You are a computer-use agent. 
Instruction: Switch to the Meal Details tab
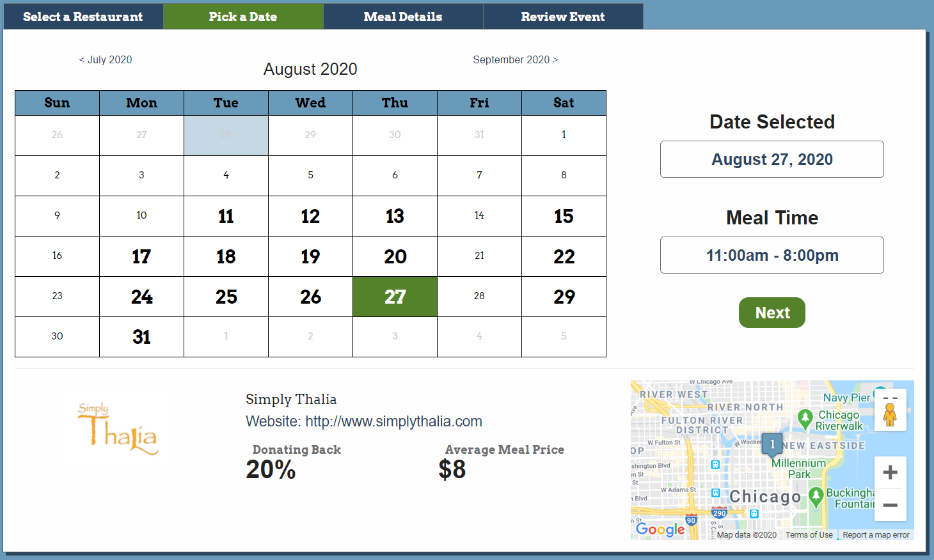click(x=403, y=17)
